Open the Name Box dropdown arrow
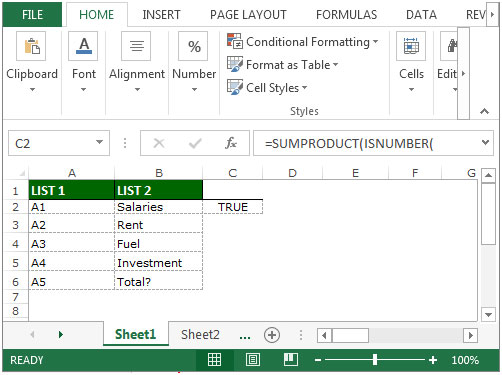502x375 pixels. pos(99,142)
